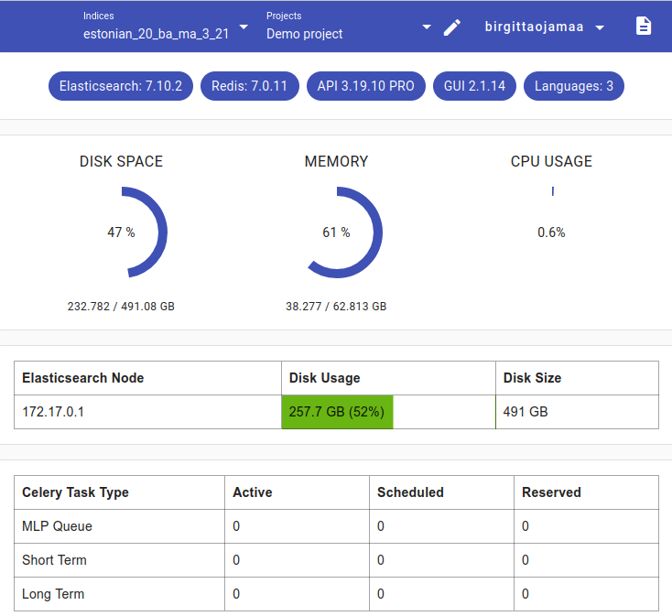Click the 232.782 / 491.08 GB text
This screenshot has width=672, height=616.
click(121, 307)
